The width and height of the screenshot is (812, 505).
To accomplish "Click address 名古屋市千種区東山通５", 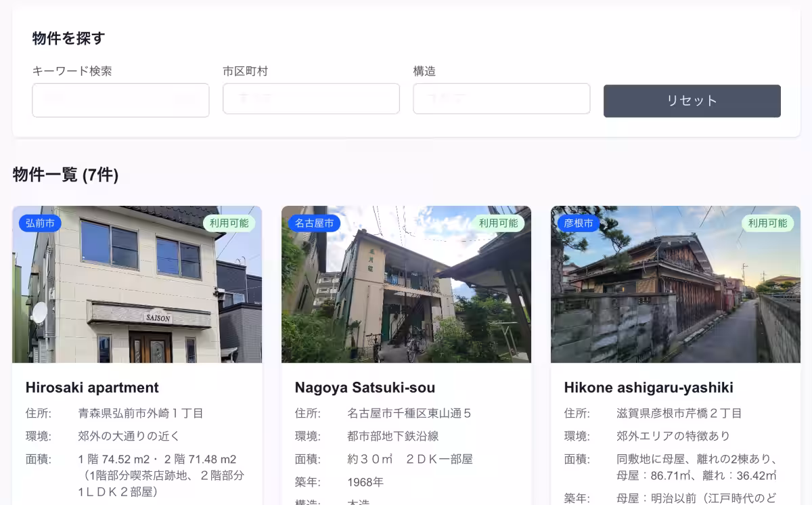I will click(409, 413).
